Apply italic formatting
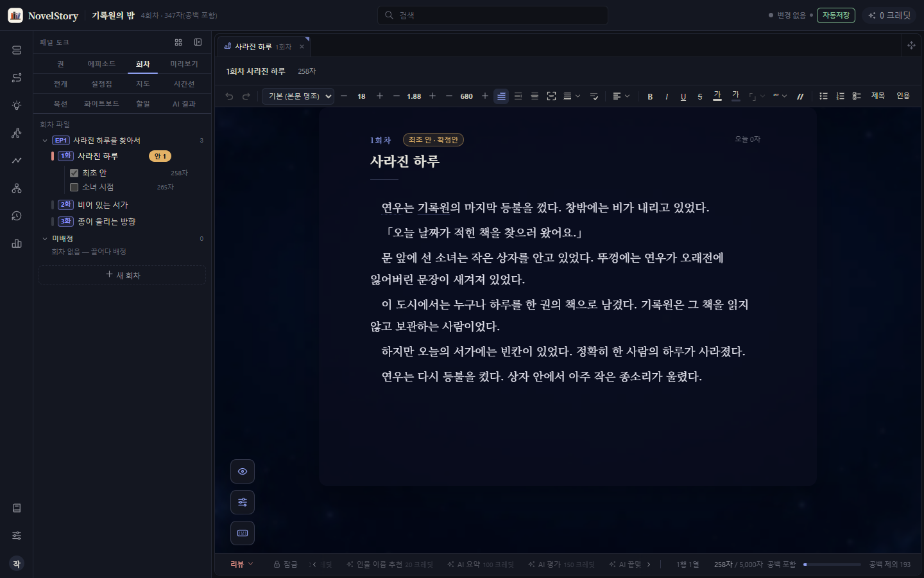 click(x=667, y=96)
